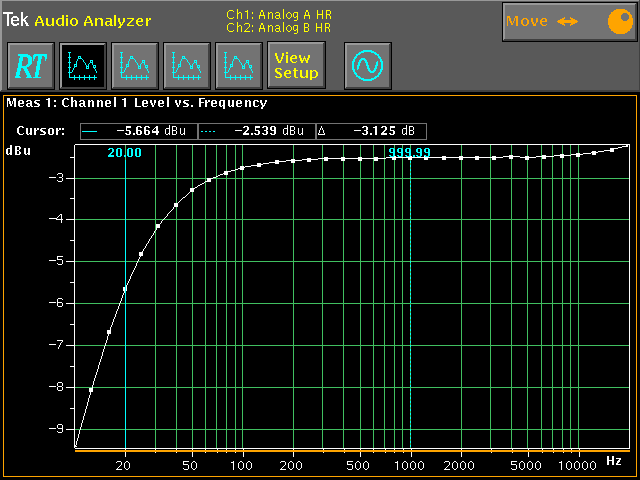Screen dimensions: 640x480
Task: Open the second graph view icon
Action: tap(134, 66)
